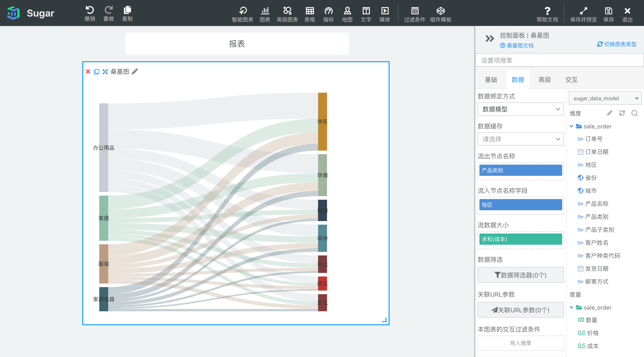Select the 高级图表 advanced chart icon

[287, 11]
